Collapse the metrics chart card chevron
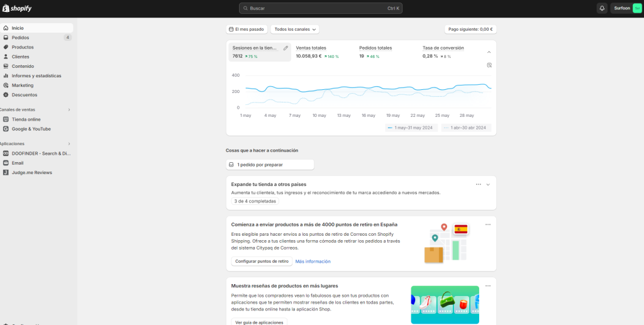 (x=489, y=52)
